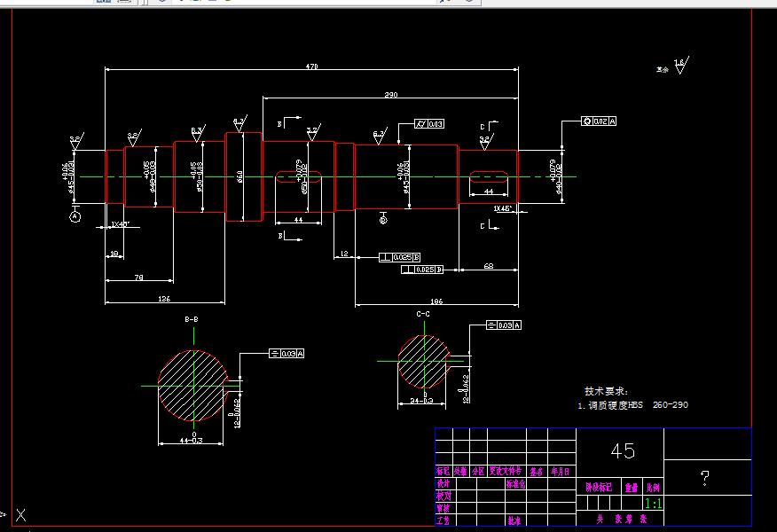
Task: Click the 处数 title block cell
Action: click(461, 471)
